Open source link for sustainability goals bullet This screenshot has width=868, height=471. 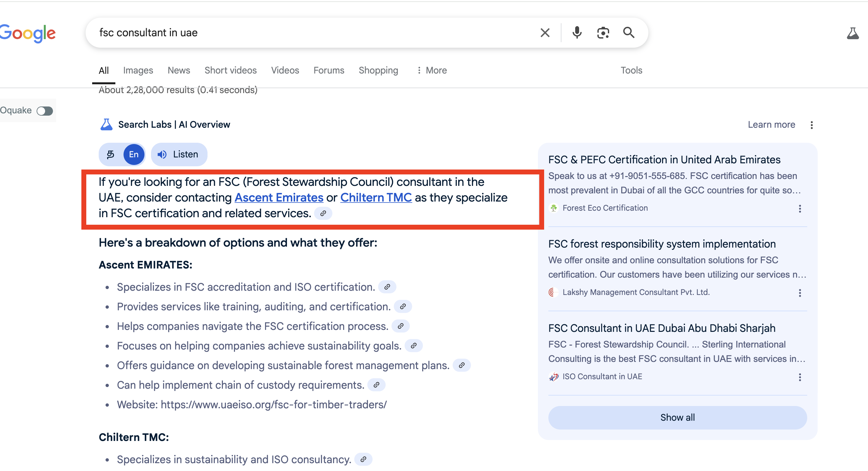coord(414,346)
